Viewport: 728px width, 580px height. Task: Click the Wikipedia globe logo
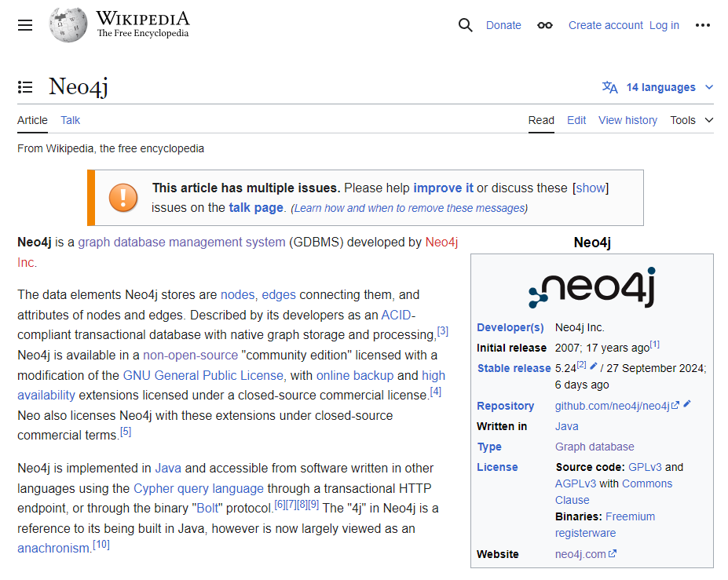tap(68, 25)
